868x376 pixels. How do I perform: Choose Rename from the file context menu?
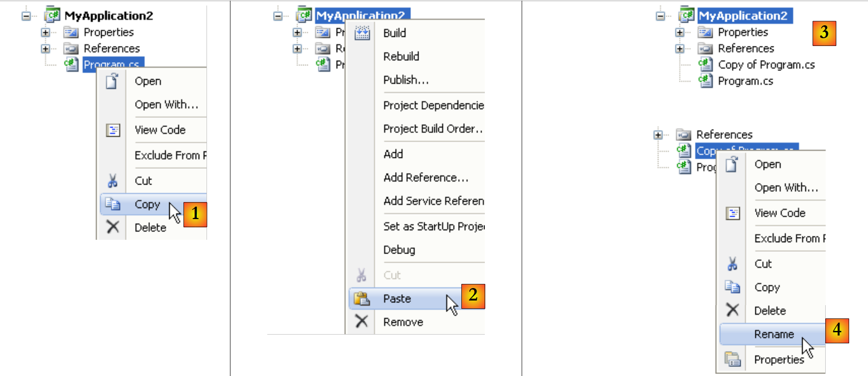pos(774,334)
